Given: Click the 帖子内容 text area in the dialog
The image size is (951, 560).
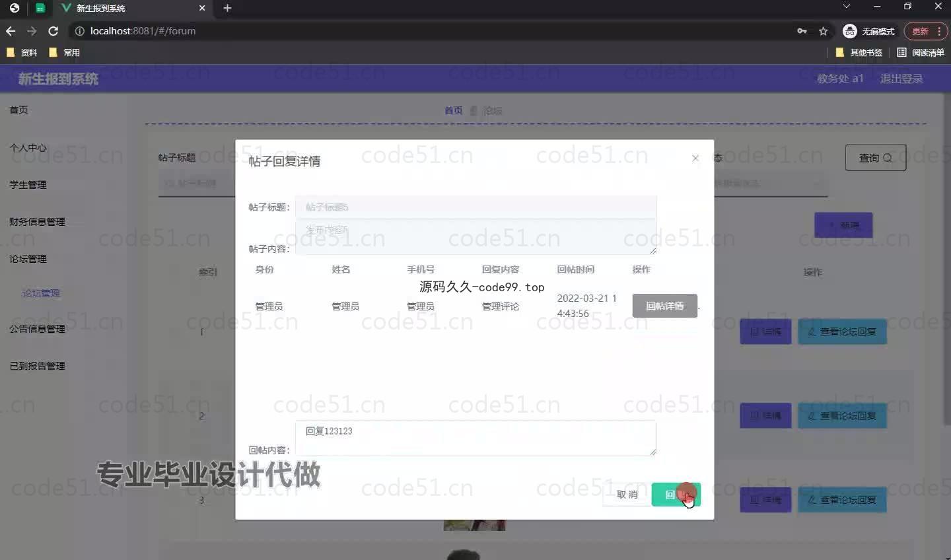Looking at the screenshot, I should point(475,237).
